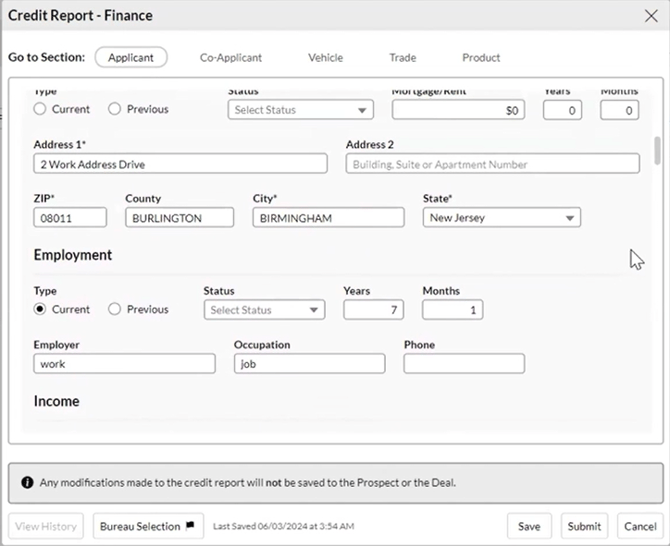Click the Employer input field
670x546 pixels.
124,364
